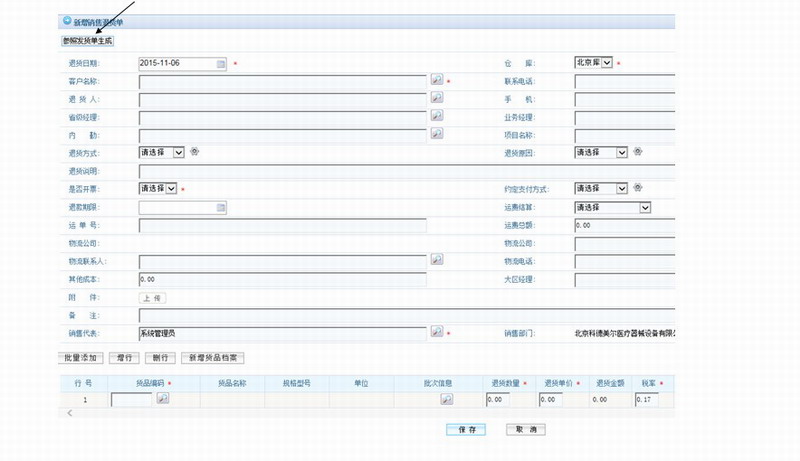Screen dimensions: 800x461
Task: Expand the 运费结算 dropdown
Action: 613,207
